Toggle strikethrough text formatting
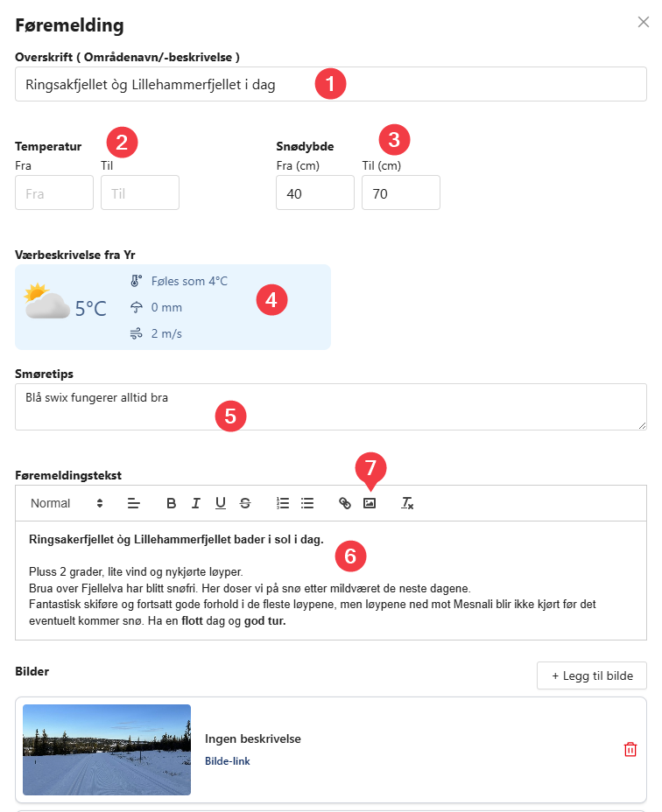The height and width of the screenshot is (812, 662). tap(245, 503)
